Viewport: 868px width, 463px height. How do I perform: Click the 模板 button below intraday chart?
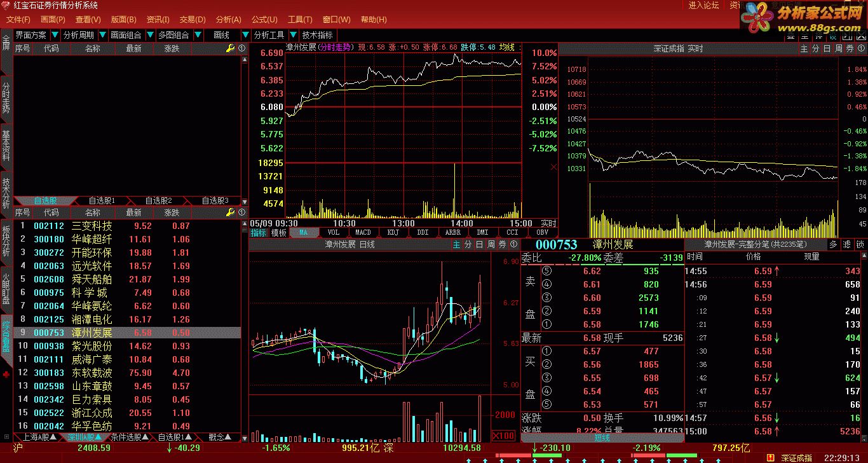point(279,233)
